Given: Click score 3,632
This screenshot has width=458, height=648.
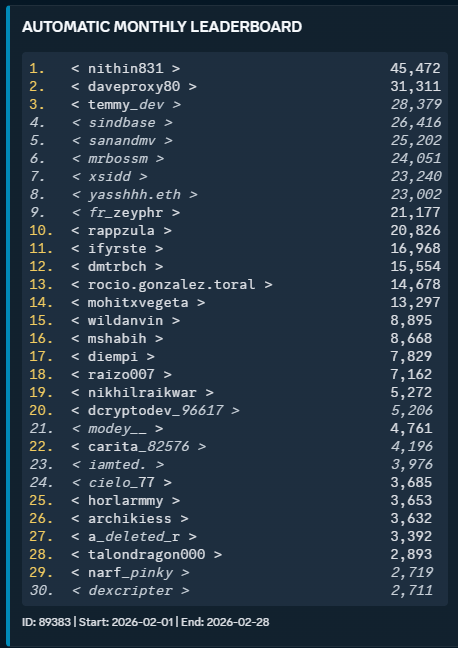Looking at the screenshot, I should (x=411, y=519).
